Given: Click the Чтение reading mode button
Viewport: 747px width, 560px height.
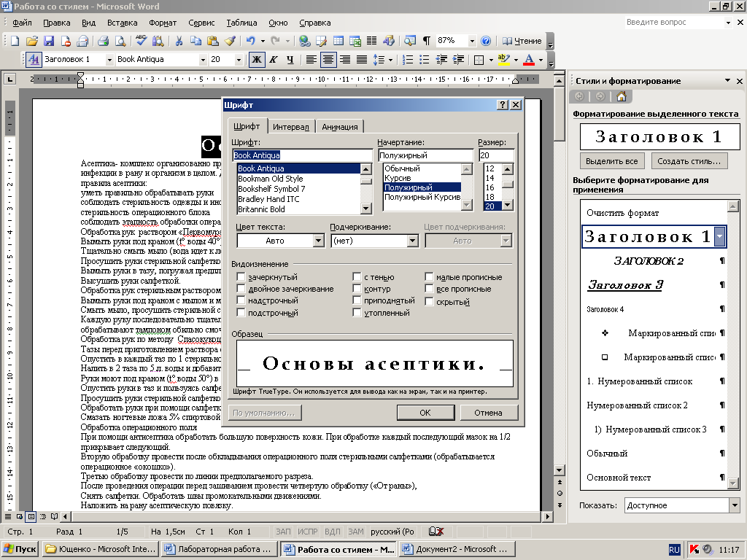Looking at the screenshot, I should click(x=522, y=41).
